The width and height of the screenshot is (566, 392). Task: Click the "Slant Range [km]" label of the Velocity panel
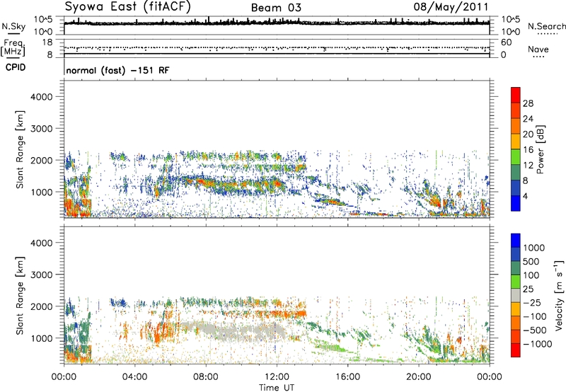[20, 296]
